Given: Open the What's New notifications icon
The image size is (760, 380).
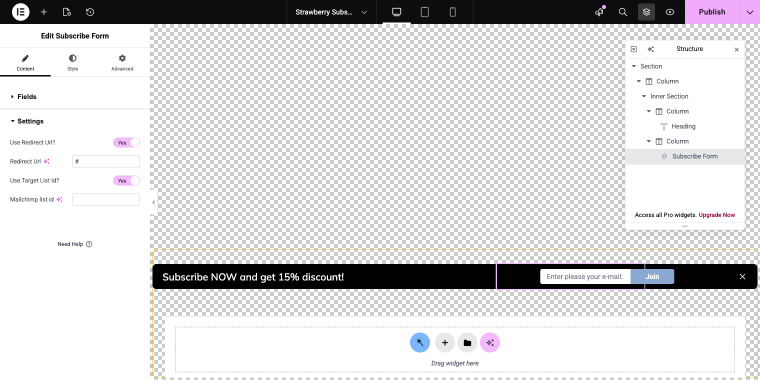Looking at the screenshot, I should click(600, 12).
